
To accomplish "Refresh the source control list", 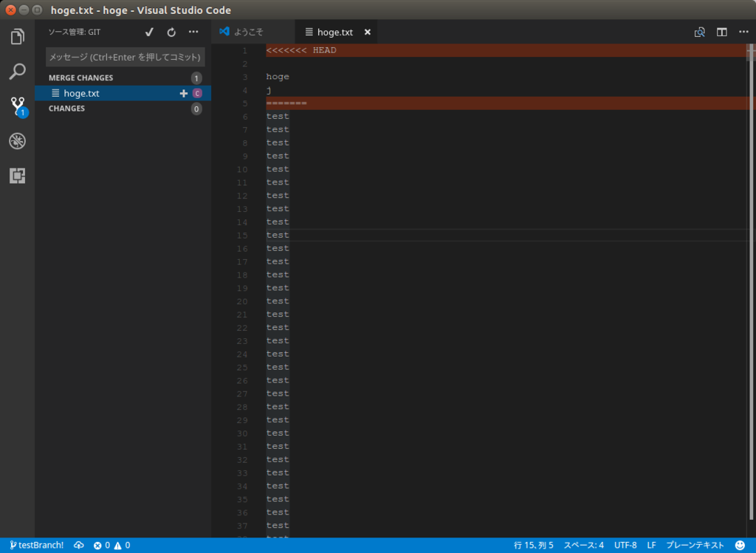I will click(171, 32).
